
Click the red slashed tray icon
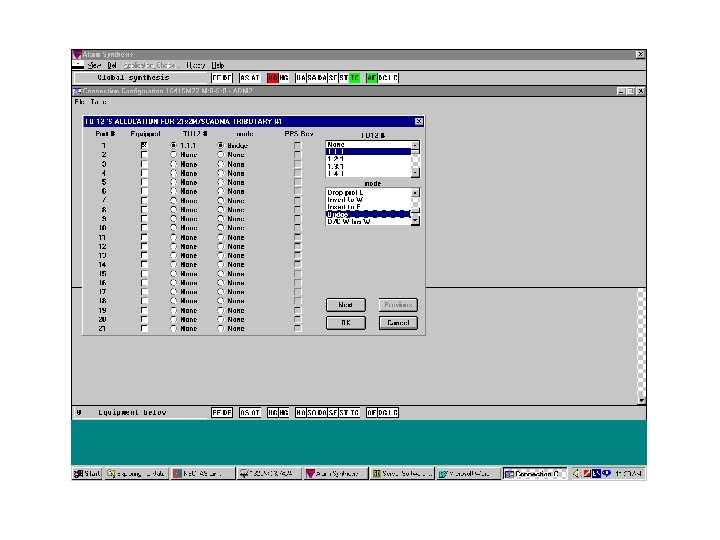point(587,473)
